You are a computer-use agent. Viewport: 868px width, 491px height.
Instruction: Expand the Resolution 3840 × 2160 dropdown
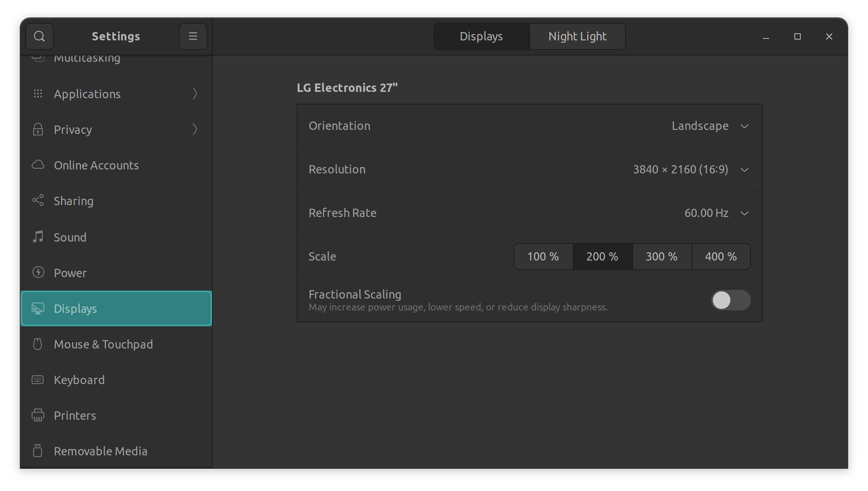tap(690, 169)
